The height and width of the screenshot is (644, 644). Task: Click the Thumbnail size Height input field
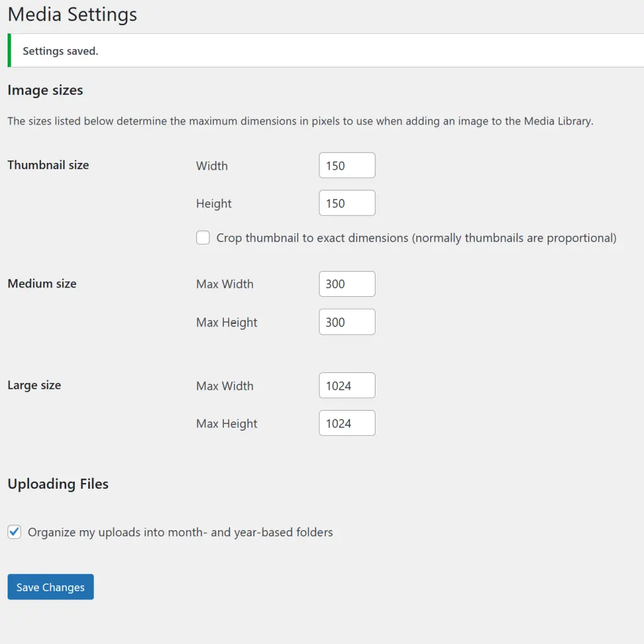[x=347, y=203]
